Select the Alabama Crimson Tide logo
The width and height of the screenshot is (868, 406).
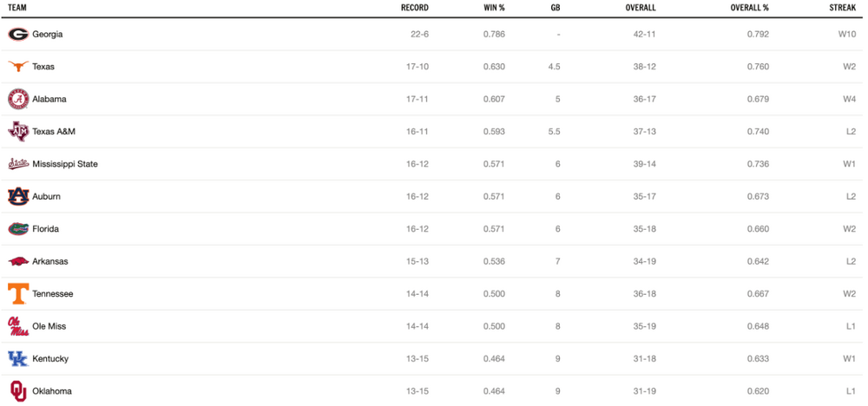[x=18, y=99]
